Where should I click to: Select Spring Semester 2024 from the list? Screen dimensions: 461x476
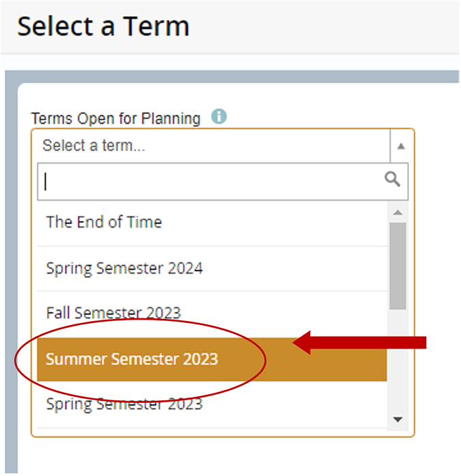[124, 268]
